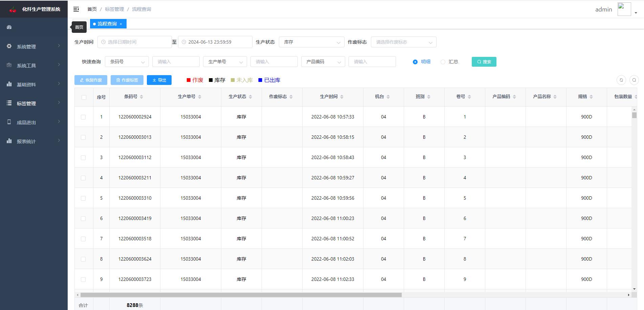
Task: Click the blue 已出库 legend swatch
Action: click(260, 80)
